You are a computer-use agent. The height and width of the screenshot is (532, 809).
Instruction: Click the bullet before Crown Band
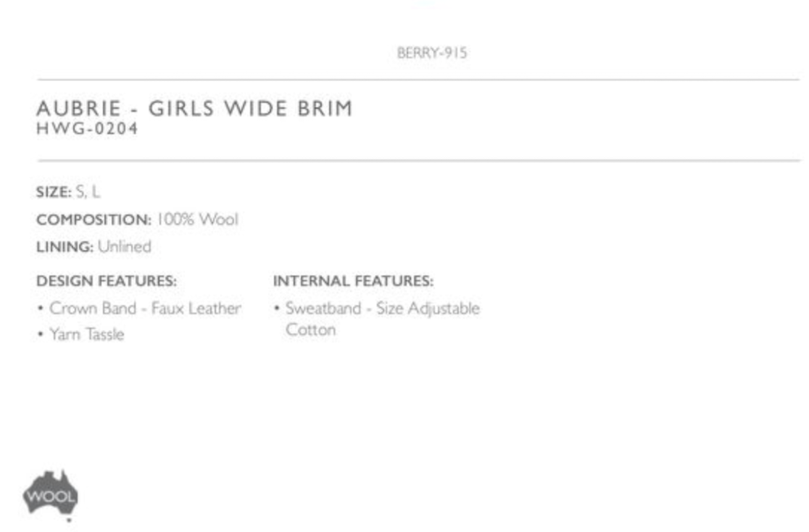[x=41, y=309]
